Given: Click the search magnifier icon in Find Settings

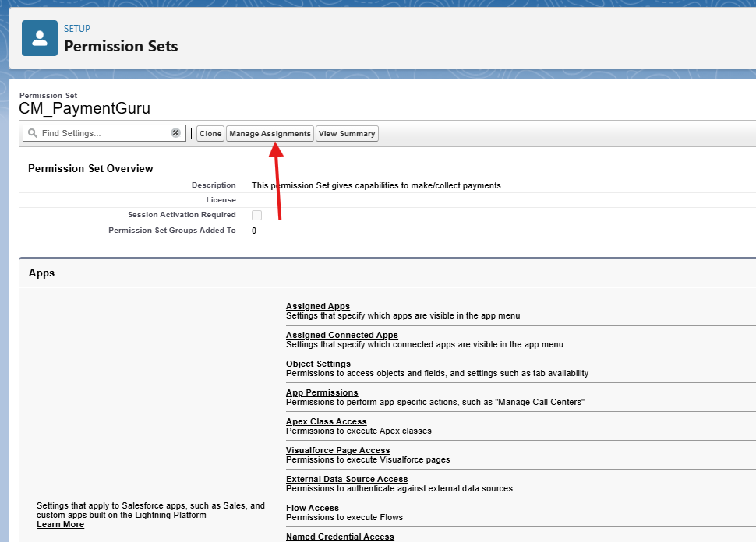Looking at the screenshot, I should (33, 133).
